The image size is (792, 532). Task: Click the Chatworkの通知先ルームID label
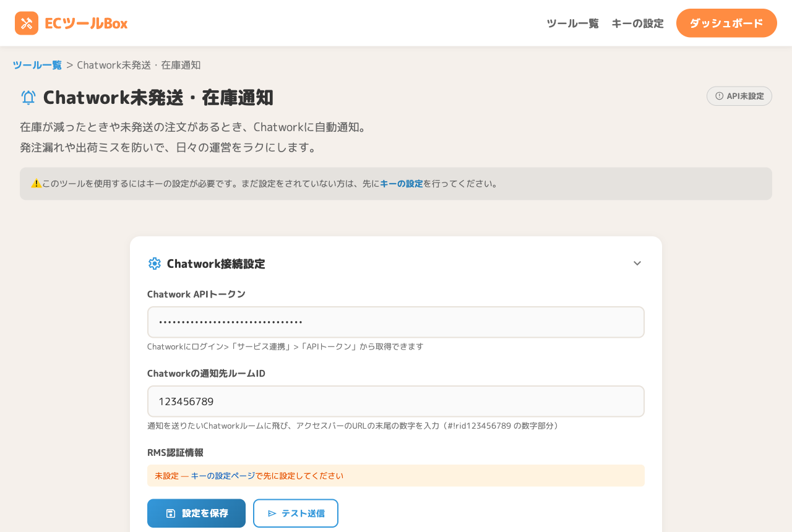coord(206,373)
